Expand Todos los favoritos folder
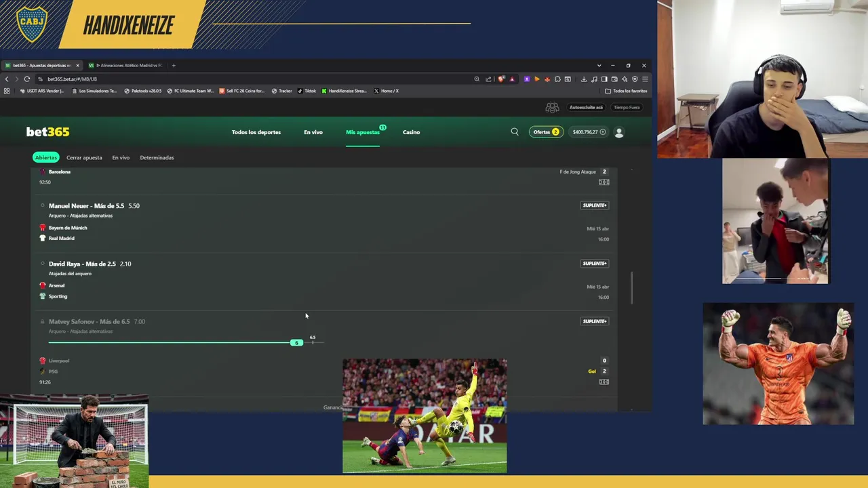 [626, 91]
